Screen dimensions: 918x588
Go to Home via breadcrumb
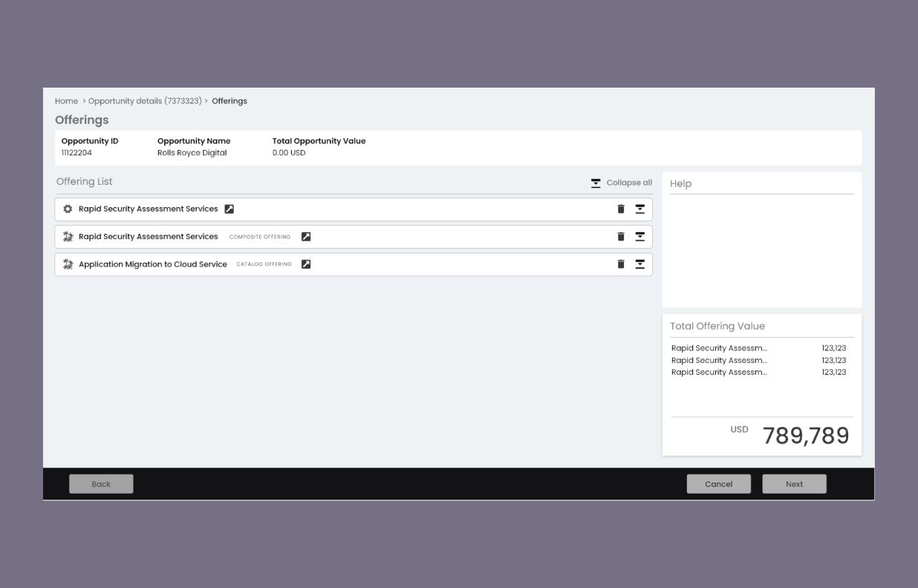tap(66, 101)
